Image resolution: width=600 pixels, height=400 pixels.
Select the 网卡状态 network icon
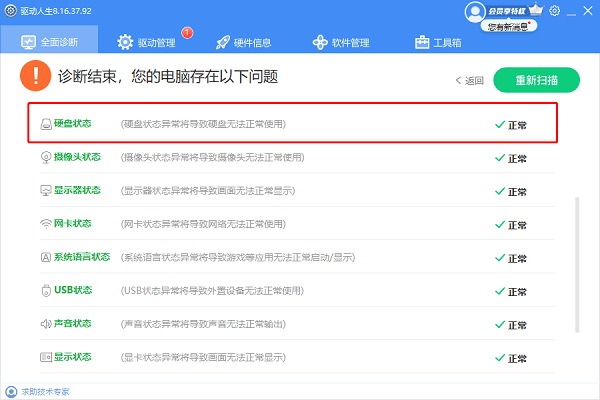(x=46, y=224)
